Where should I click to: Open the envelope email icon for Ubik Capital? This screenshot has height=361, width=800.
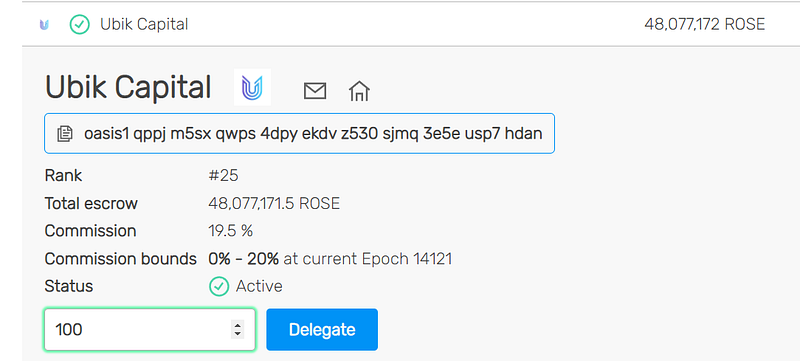315,91
